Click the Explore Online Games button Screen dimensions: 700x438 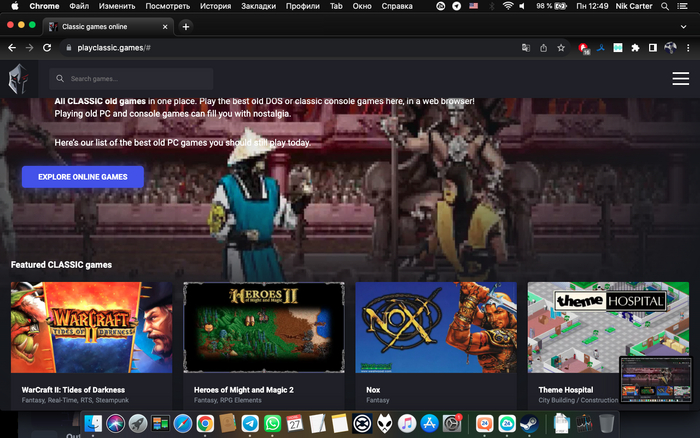(82, 177)
